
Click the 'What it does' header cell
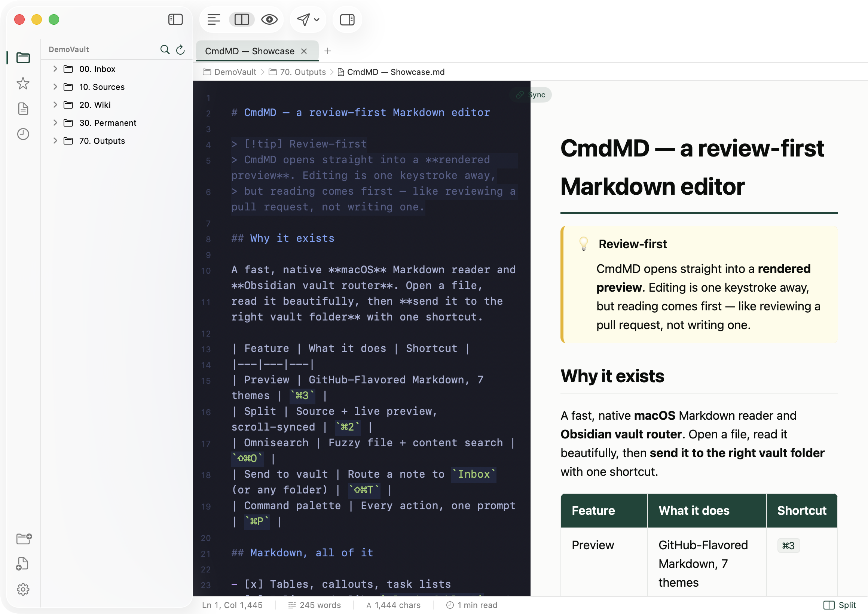coord(707,510)
